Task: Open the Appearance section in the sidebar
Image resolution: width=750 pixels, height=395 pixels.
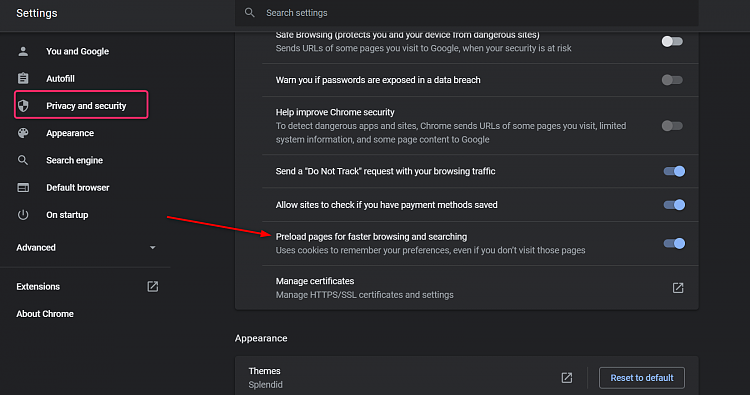Action: tap(70, 133)
